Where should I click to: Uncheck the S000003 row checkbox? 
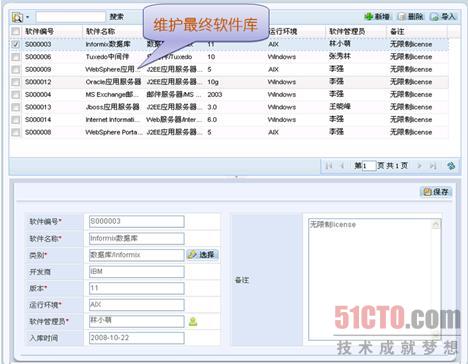(x=16, y=44)
